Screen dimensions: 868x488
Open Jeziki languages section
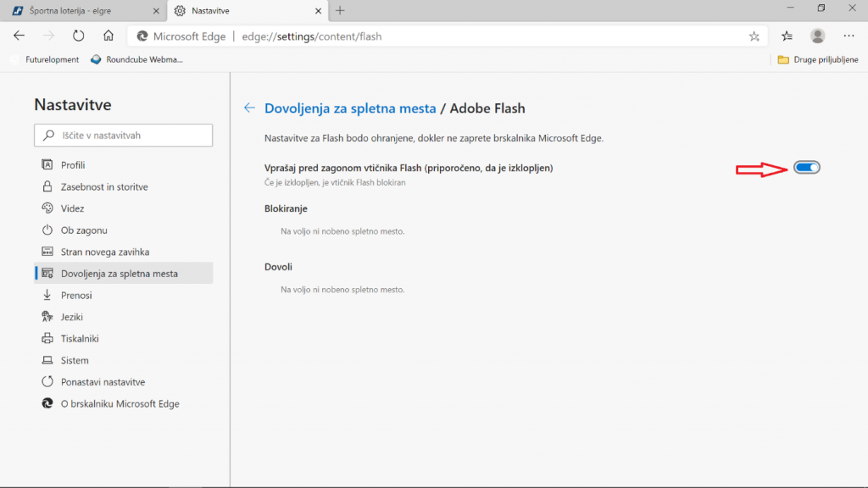pos(123,317)
